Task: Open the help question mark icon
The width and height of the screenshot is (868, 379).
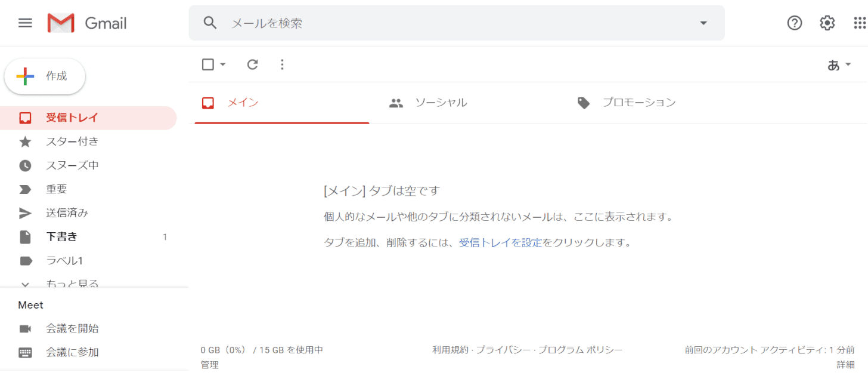Action: pos(795,23)
